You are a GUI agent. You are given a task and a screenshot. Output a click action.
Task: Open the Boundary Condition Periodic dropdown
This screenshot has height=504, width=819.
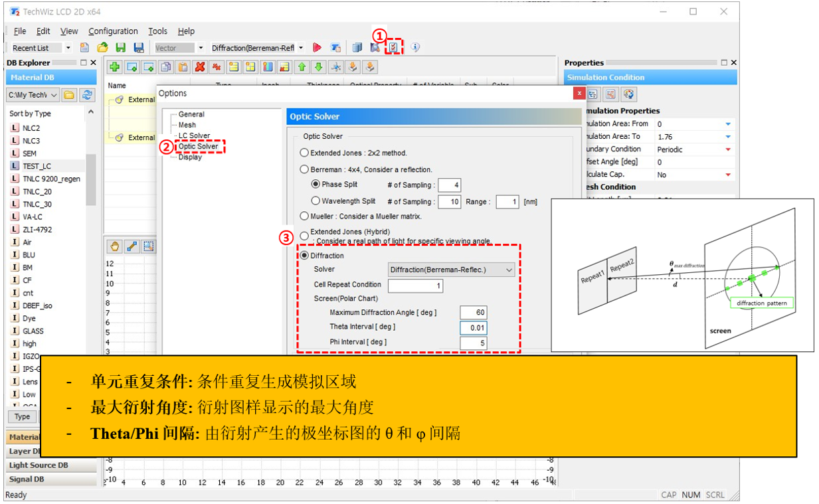tap(728, 149)
